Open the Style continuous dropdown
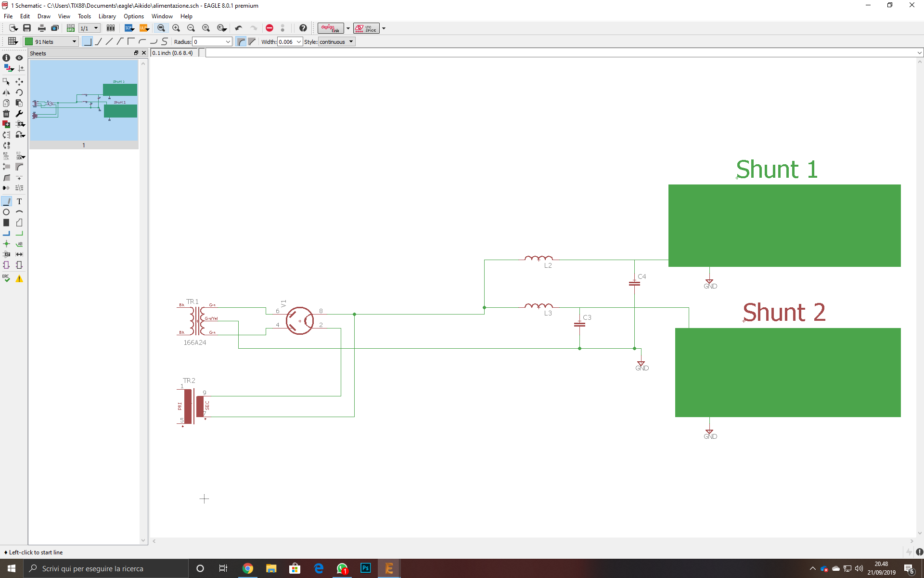The width and height of the screenshot is (924, 578). 337,41
